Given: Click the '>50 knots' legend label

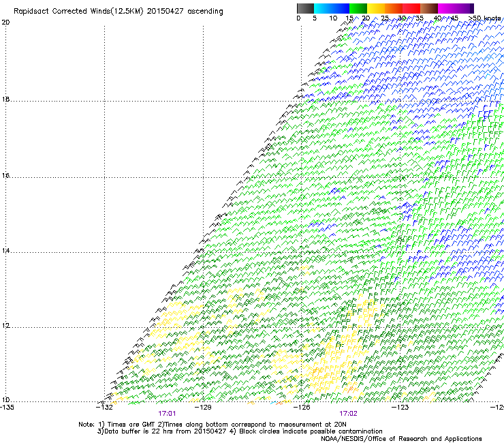Looking at the screenshot, I should pos(484,18).
